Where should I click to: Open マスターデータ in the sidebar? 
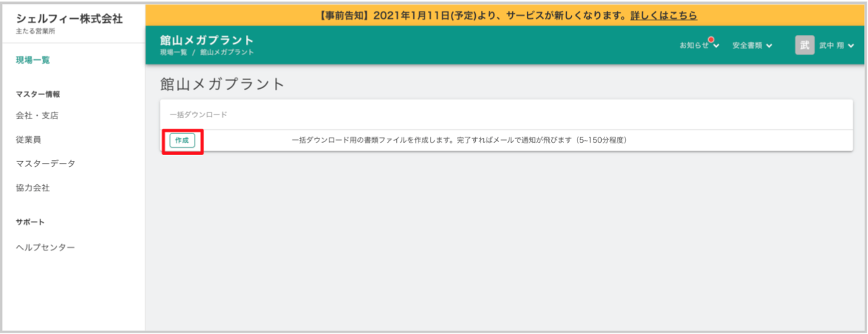(x=46, y=164)
